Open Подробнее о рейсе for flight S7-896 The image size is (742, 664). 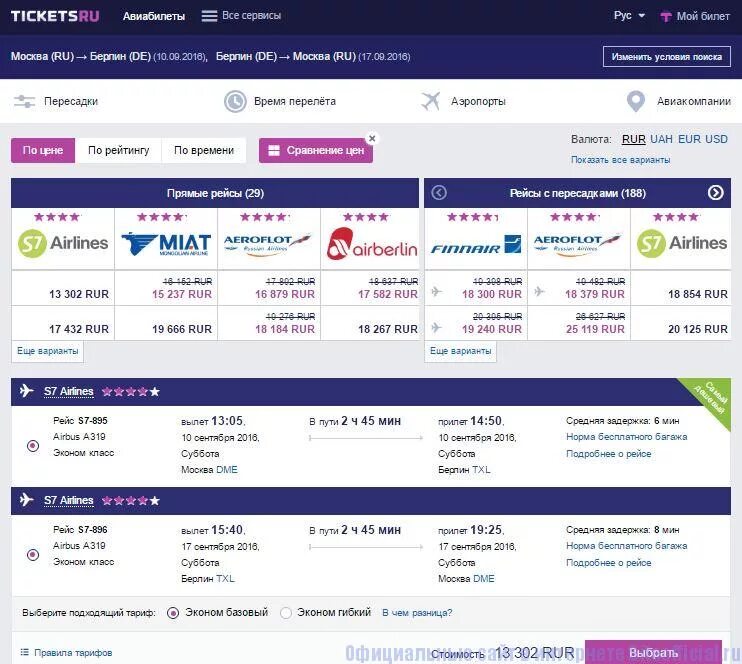pos(609,563)
